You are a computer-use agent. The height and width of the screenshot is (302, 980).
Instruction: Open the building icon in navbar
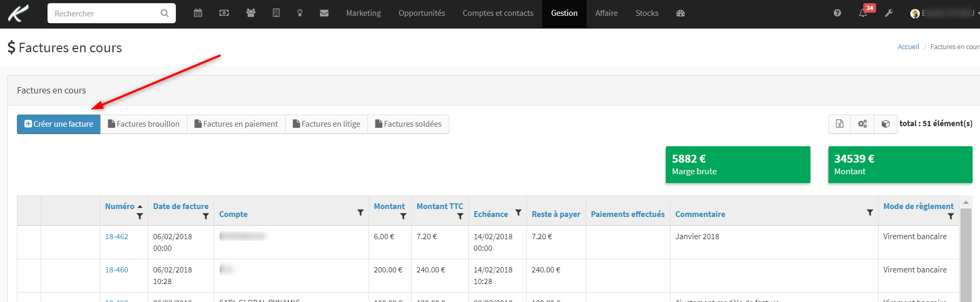click(276, 13)
